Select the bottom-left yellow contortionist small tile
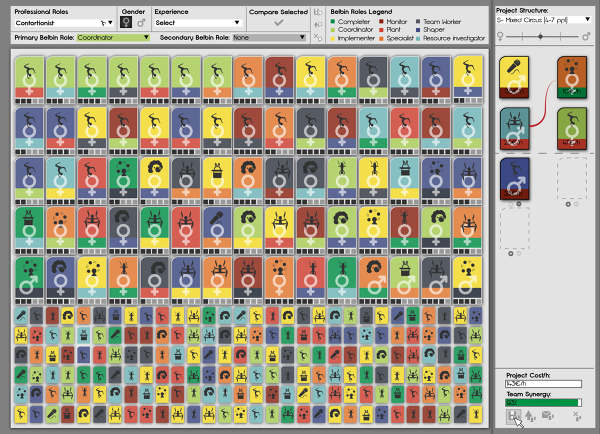This screenshot has height=434, width=600. tap(21, 414)
